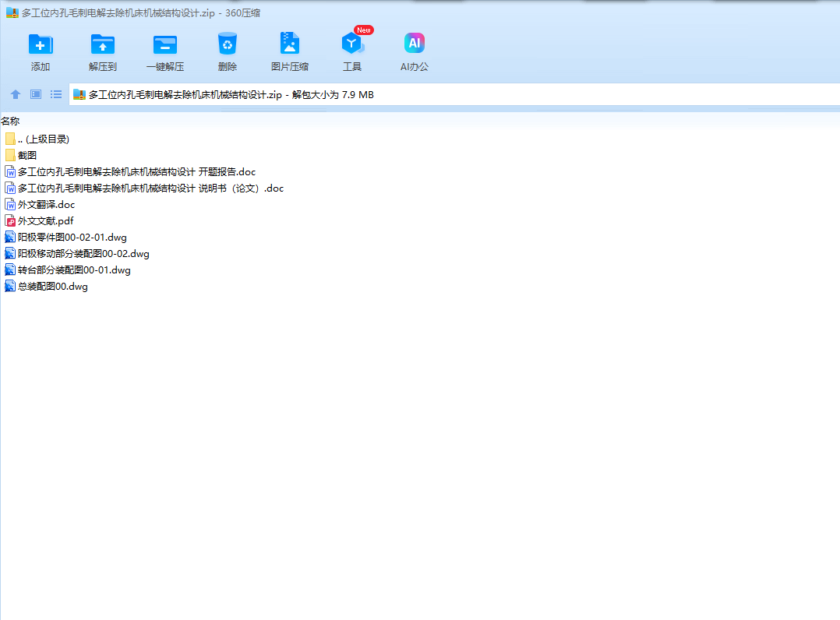Select 总装配图00.dwg
The image size is (840, 620).
pos(52,287)
